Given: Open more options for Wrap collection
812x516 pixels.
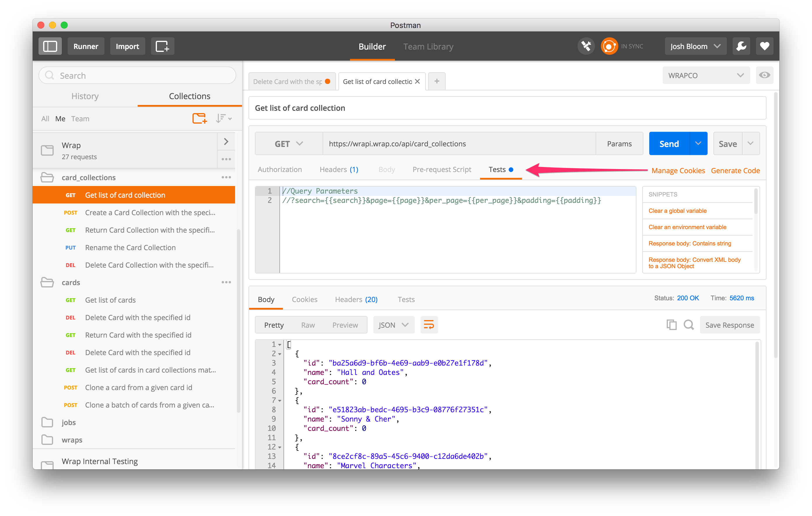Looking at the screenshot, I should pyautogui.click(x=226, y=159).
